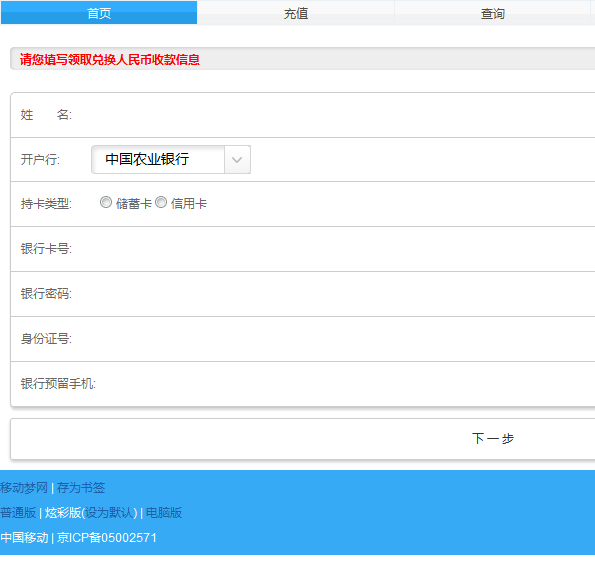This screenshot has width=595, height=564.
Task: Open the 电脑版 desktop version link
Action: click(x=164, y=513)
